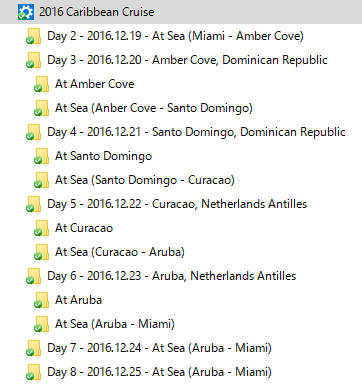Select At Sea (Santo Domingo - Curacao) folder
Viewport: 362px width, 386px height.
145,180
